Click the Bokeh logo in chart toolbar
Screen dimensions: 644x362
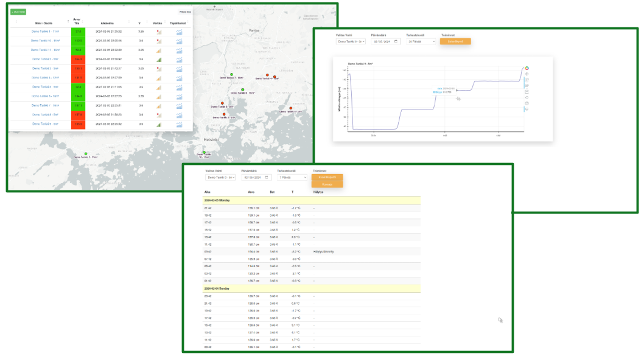point(527,68)
